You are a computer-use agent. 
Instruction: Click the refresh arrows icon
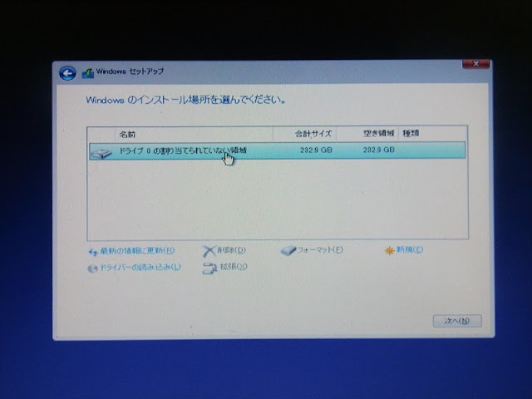[92, 252]
